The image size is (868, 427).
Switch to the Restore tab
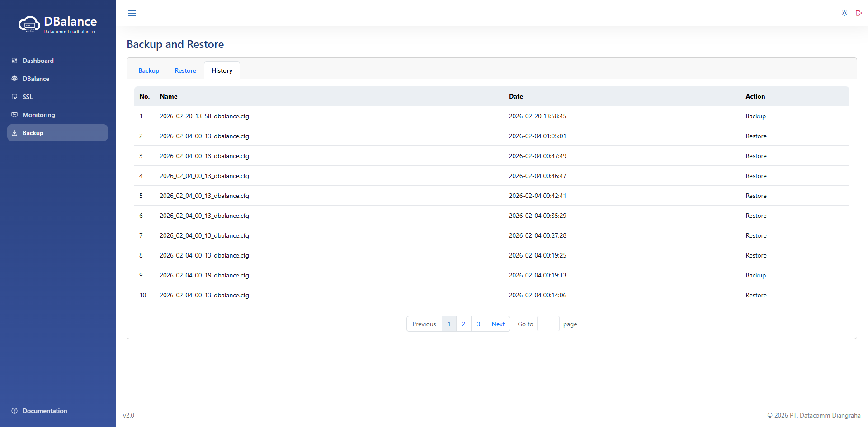(185, 70)
